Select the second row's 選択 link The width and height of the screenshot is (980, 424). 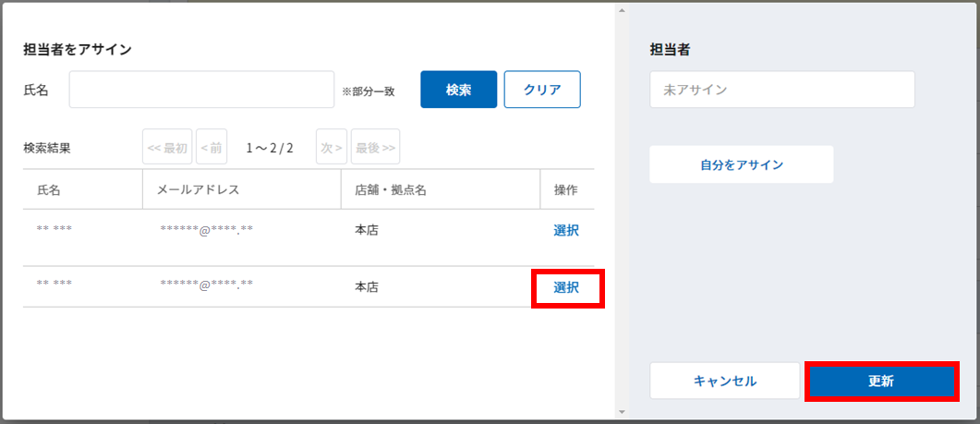(566, 287)
